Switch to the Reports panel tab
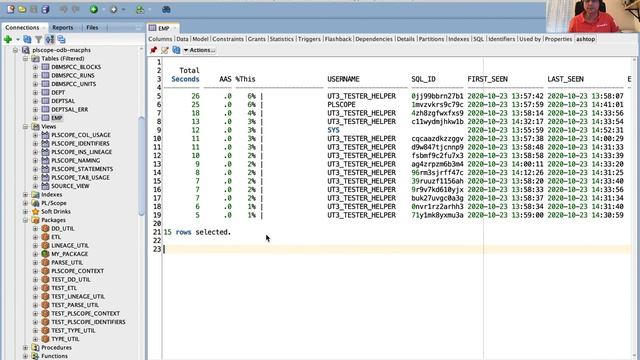Image resolution: width=640 pixels, height=360 pixels. click(62, 27)
